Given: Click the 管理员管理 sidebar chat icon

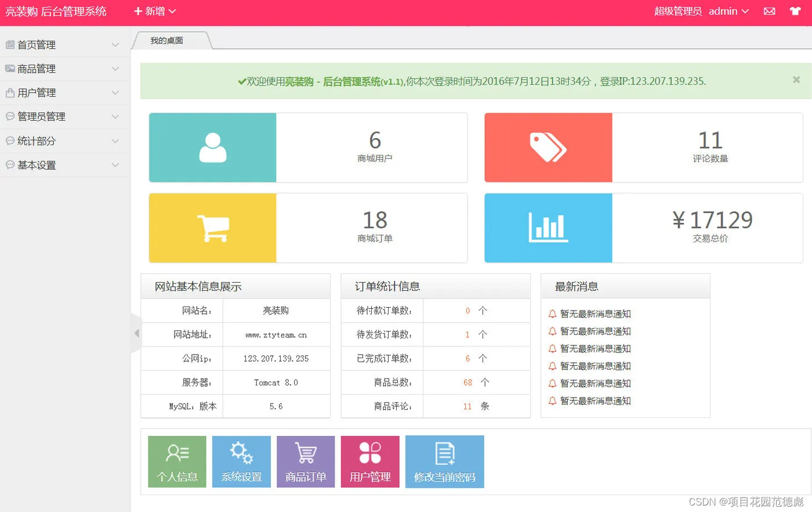Looking at the screenshot, I should pyautogui.click(x=10, y=117).
